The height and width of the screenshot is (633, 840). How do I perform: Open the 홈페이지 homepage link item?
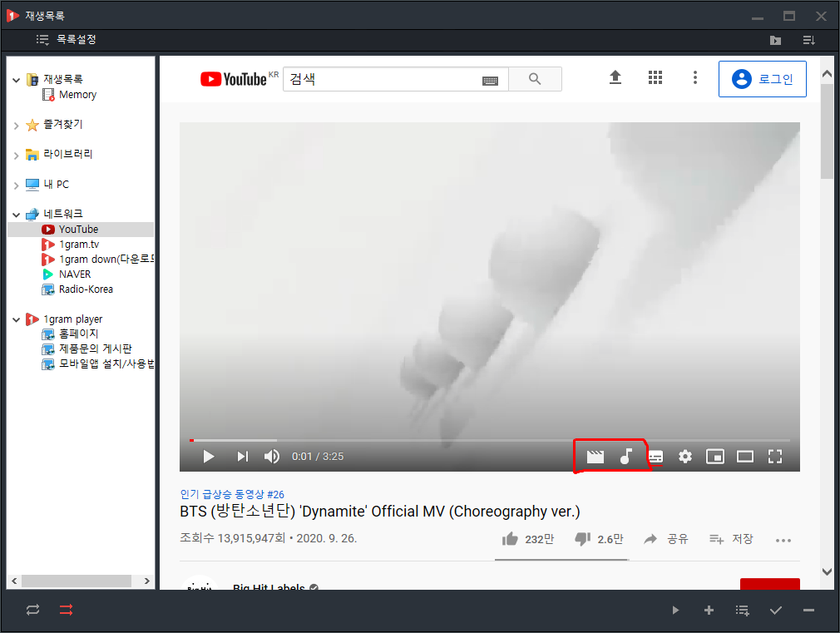(x=70, y=334)
